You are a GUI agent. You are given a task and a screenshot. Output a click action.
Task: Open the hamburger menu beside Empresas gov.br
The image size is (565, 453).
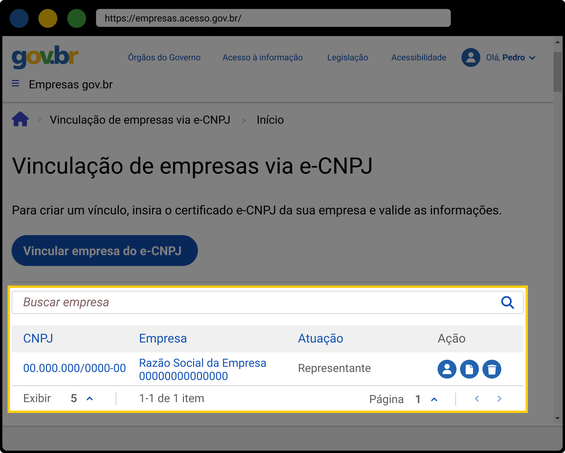pos(15,84)
